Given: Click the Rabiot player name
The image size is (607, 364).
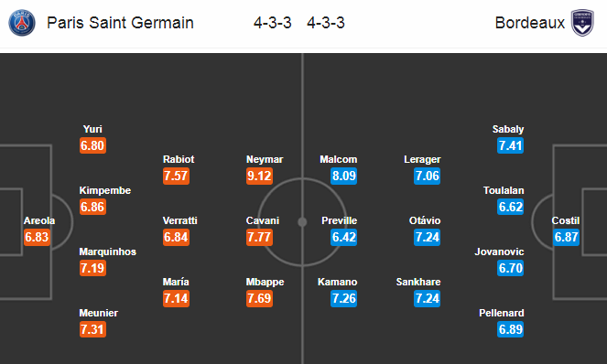Looking at the screenshot, I should (179, 159).
